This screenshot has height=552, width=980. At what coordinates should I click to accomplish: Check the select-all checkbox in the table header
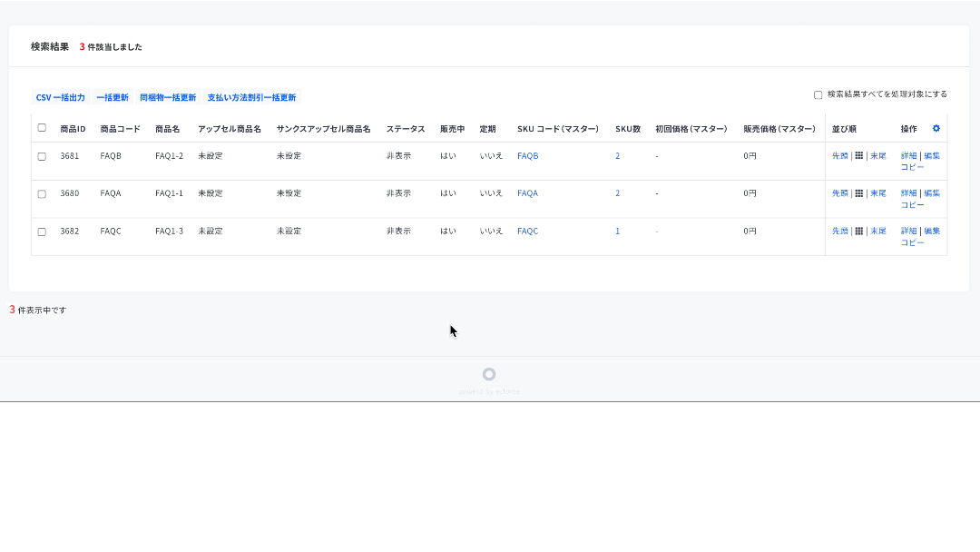tap(41, 128)
